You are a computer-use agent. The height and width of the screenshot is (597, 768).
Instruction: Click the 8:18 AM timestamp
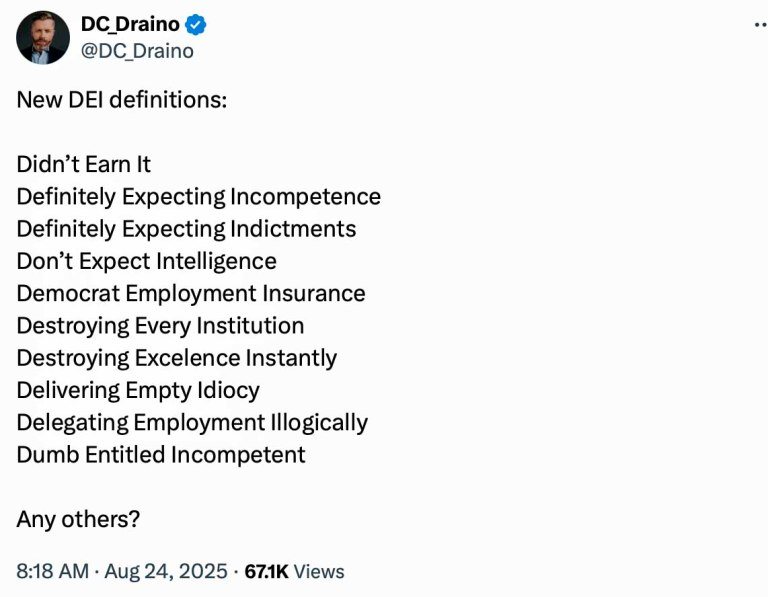coord(54,571)
